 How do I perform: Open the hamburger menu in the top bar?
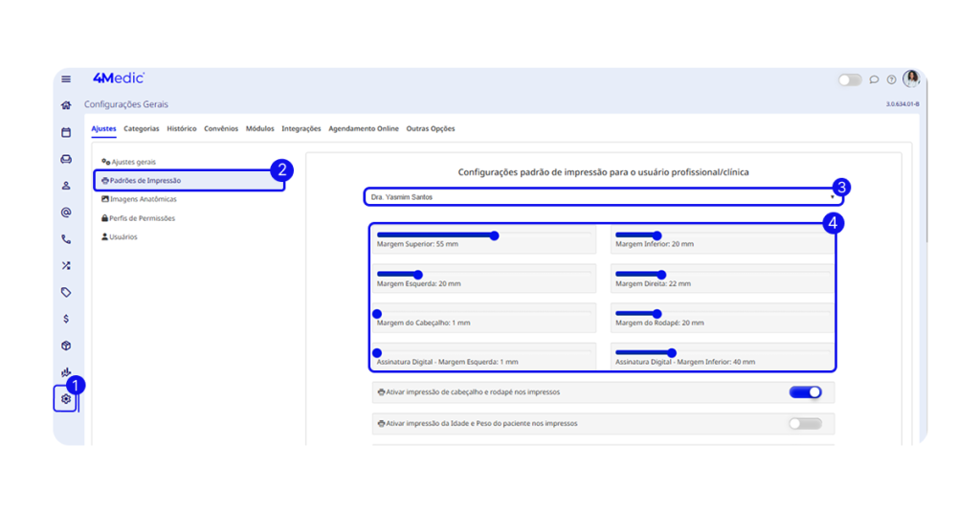[66, 79]
